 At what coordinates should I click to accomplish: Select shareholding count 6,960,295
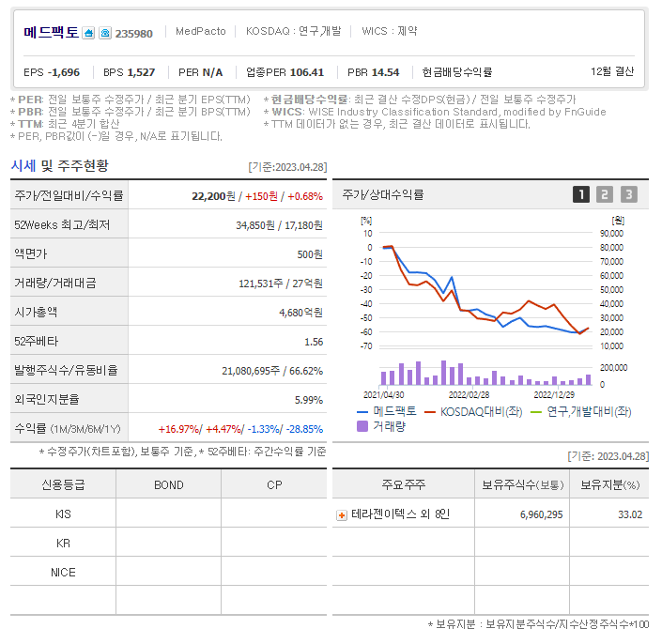pos(541,514)
